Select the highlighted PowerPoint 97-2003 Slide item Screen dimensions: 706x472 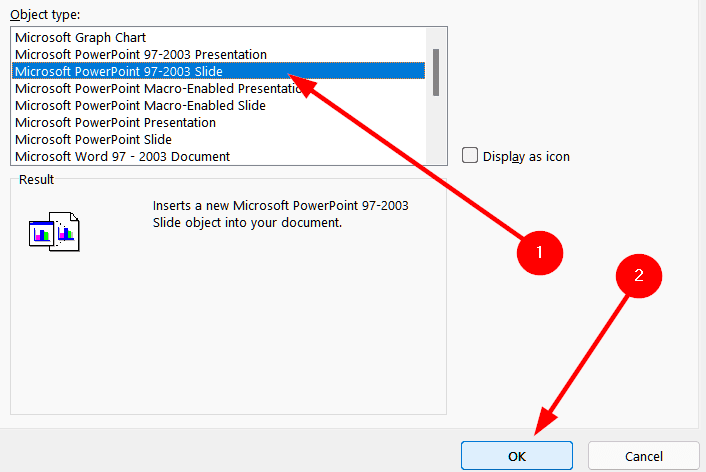click(218, 71)
